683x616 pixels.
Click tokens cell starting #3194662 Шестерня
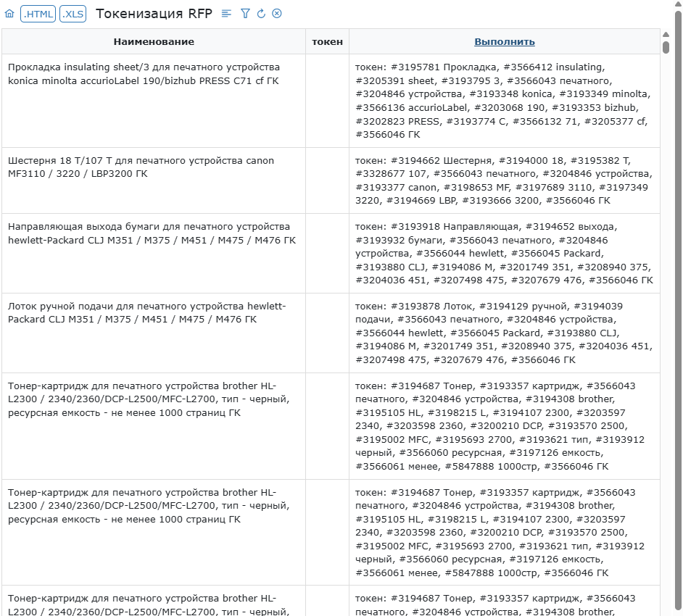coord(505,180)
